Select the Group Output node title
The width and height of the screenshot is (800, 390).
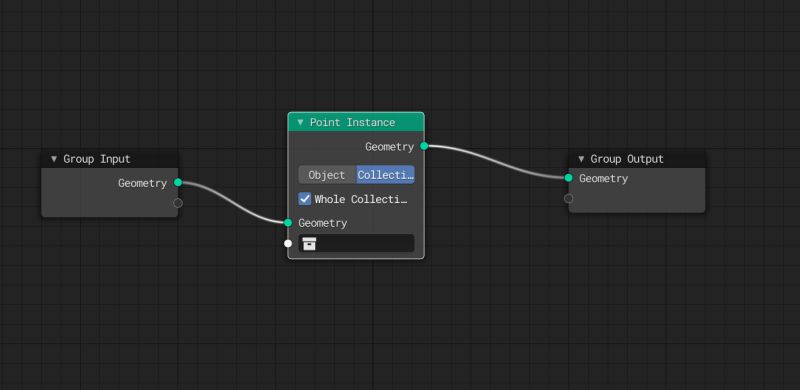click(627, 159)
